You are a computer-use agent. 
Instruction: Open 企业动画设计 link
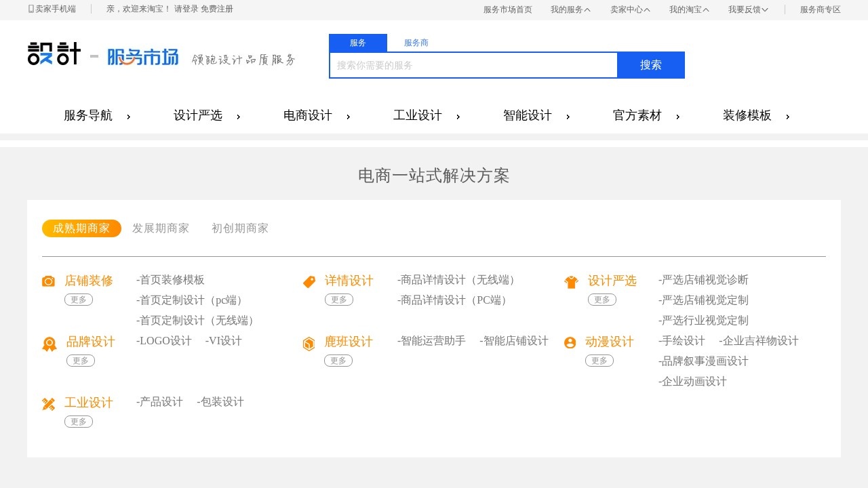point(692,382)
